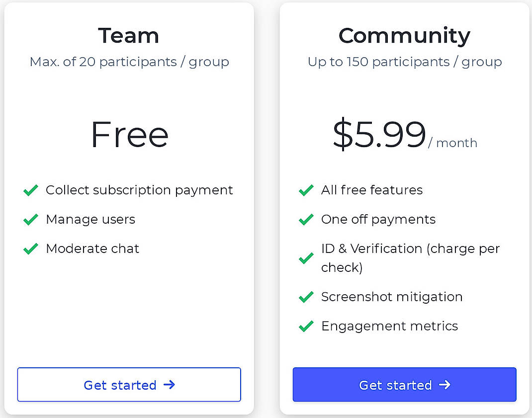The height and width of the screenshot is (418, 532).
Task: Click the arrow icon in Team's Get started
Action: tap(170, 385)
